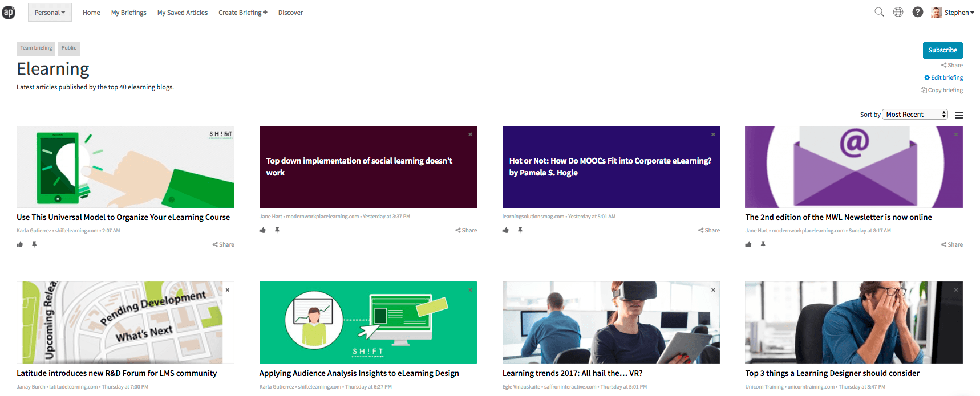Open the Sort by Most Recent selector
This screenshot has width=980, height=396.
915,115
